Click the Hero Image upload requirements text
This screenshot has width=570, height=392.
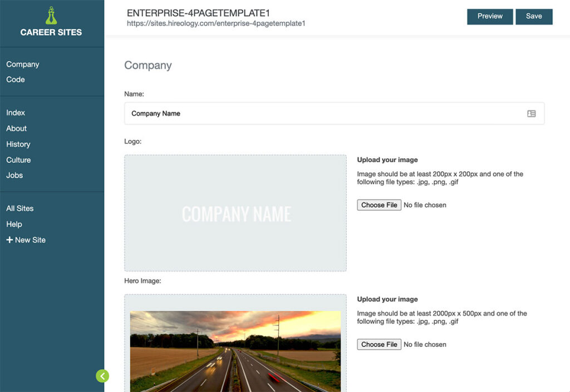[x=442, y=317]
